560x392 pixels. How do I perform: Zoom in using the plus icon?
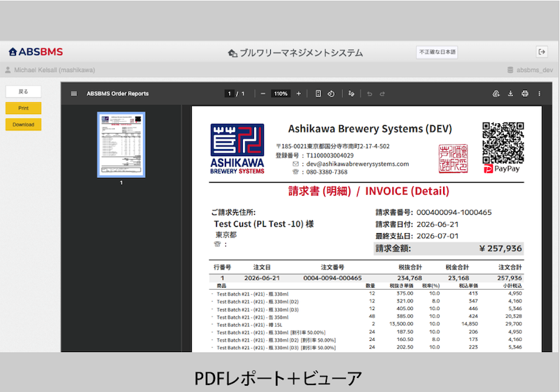pyautogui.click(x=299, y=94)
